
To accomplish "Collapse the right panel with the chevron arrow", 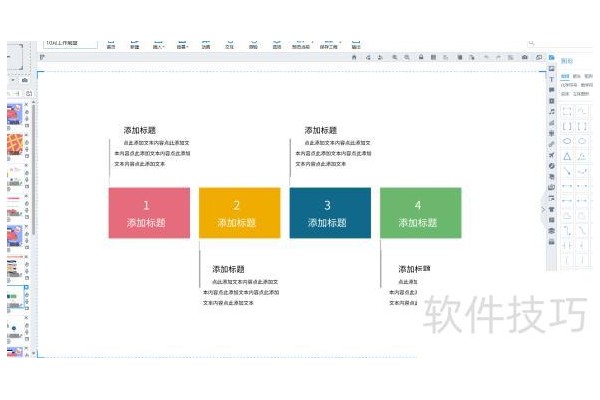I will (543, 209).
